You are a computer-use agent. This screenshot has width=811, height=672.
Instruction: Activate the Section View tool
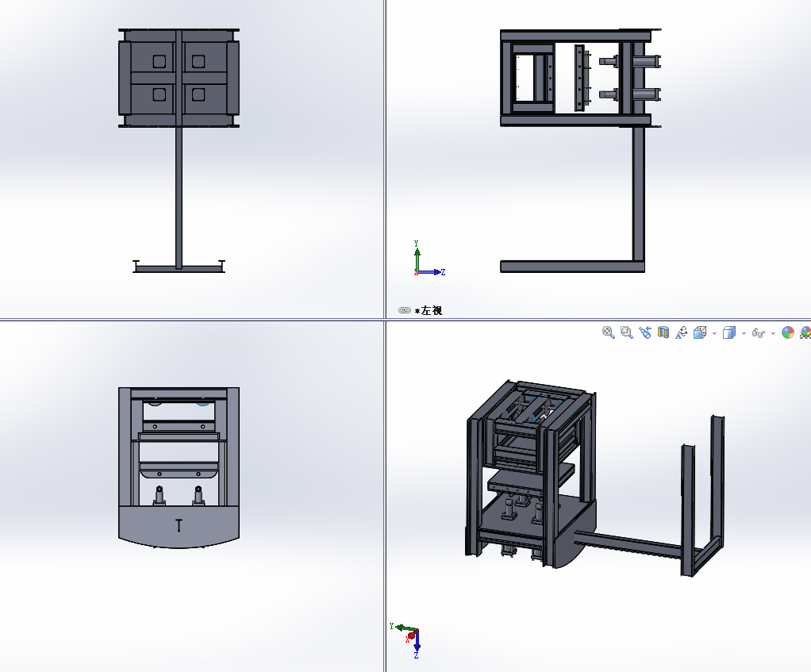pos(663,332)
